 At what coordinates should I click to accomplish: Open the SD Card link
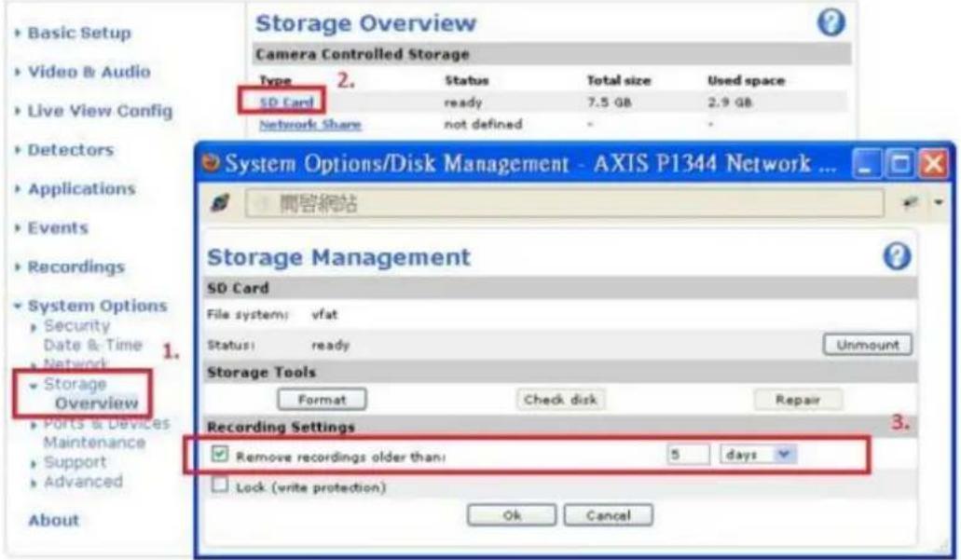pyautogui.click(x=286, y=102)
